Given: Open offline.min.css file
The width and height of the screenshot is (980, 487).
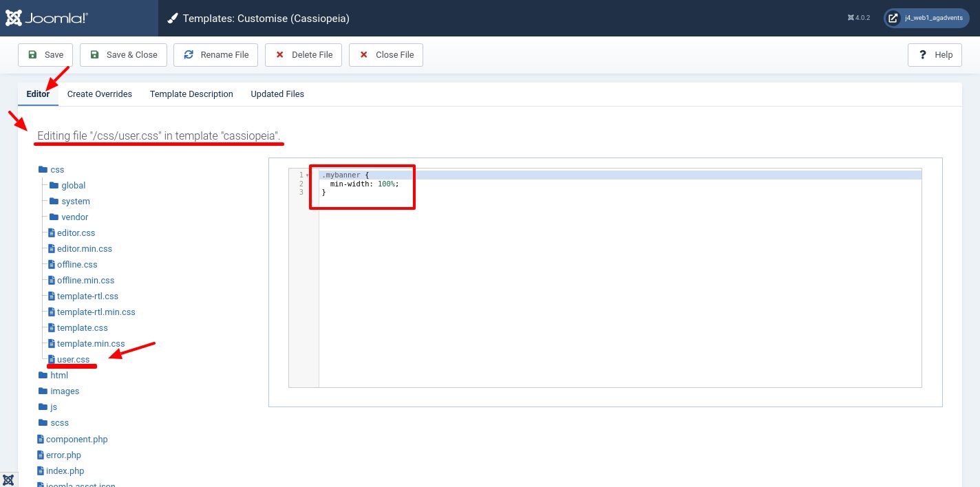Looking at the screenshot, I should click(x=85, y=281).
